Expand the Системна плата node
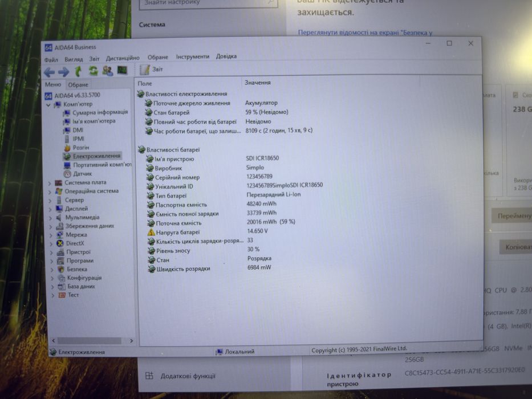This screenshot has height=399, width=532. point(50,183)
